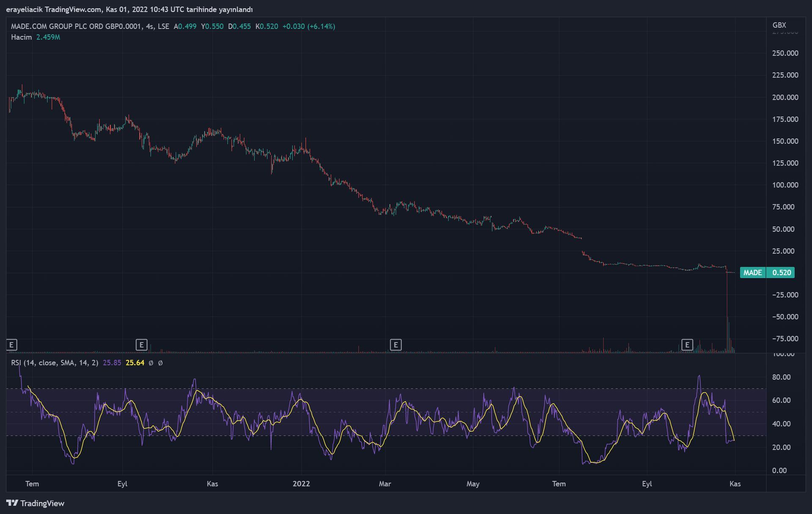This screenshot has width=812, height=514.
Task: Open the earnings E marker before first Tem label
Action: tap(11, 345)
